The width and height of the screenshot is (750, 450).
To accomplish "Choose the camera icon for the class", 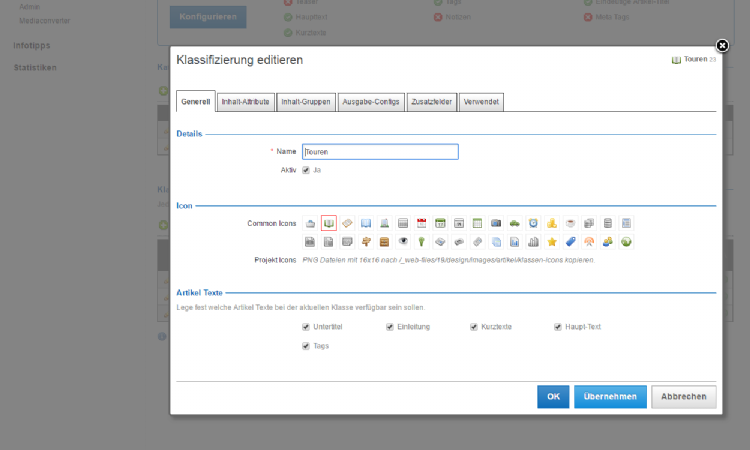I will [496, 223].
